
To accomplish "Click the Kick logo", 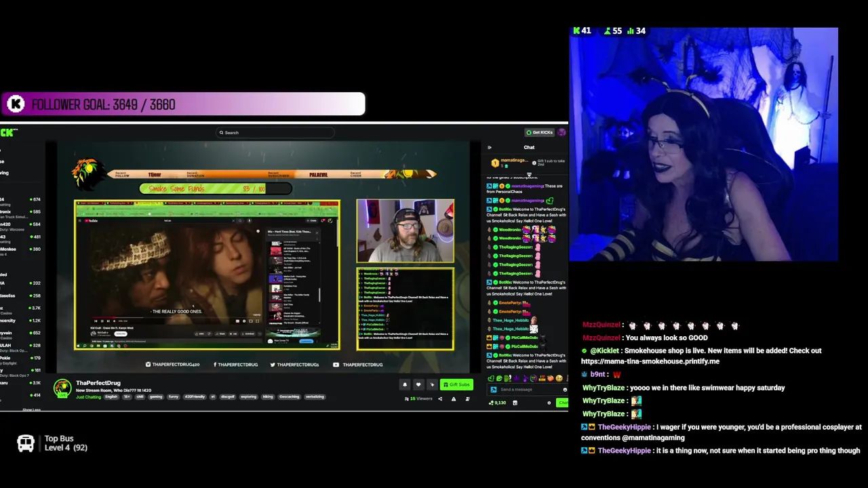I will (9, 132).
